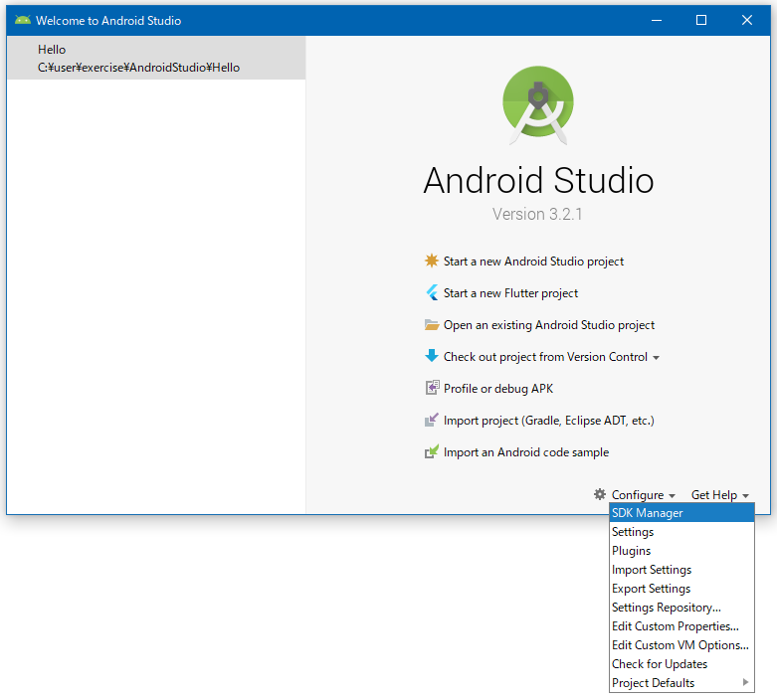Click the Android head icon in title bar

click(x=22, y=20)
